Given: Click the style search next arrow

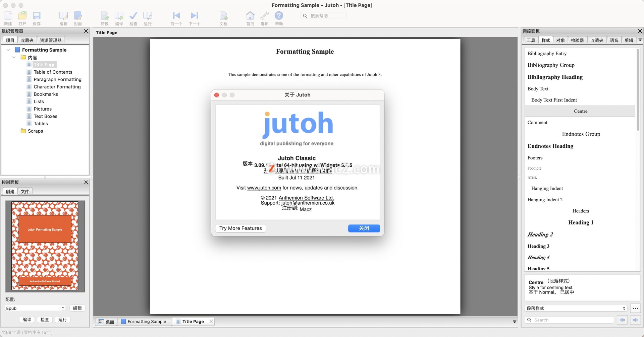Looking at the screenshot, I should (x=635, y=320).
